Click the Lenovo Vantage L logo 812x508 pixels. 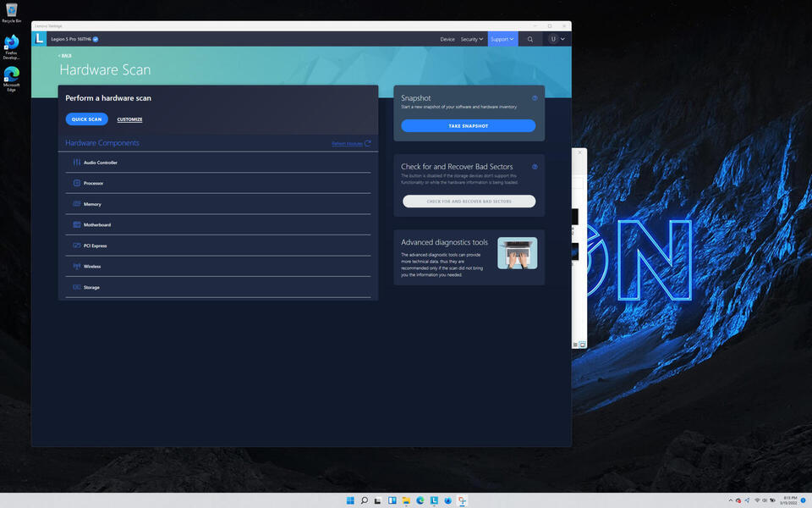tap(39, 39)
